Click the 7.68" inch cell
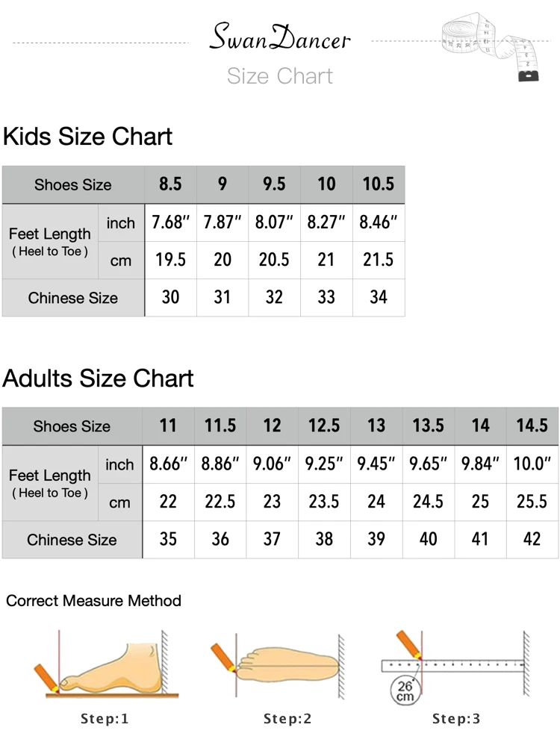 (170, 222)
